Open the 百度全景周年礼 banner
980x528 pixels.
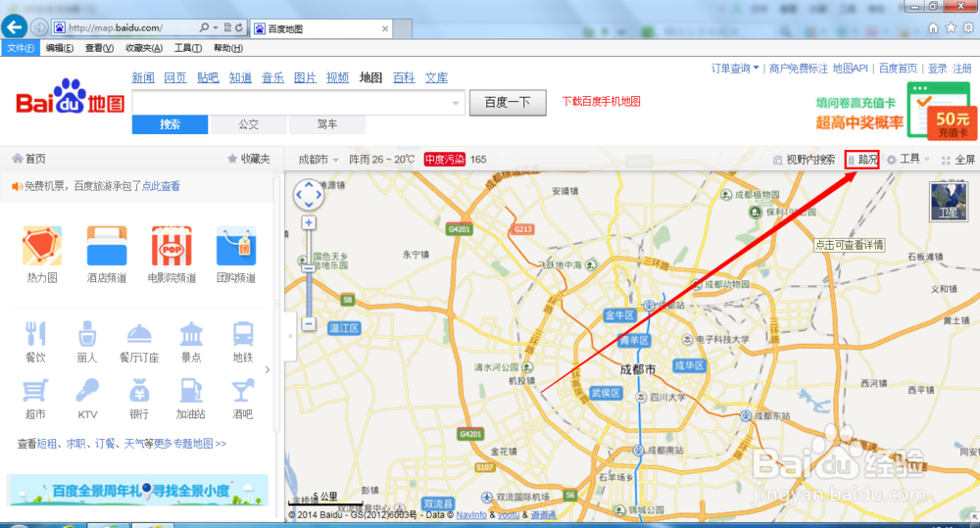tap(137, 490)
